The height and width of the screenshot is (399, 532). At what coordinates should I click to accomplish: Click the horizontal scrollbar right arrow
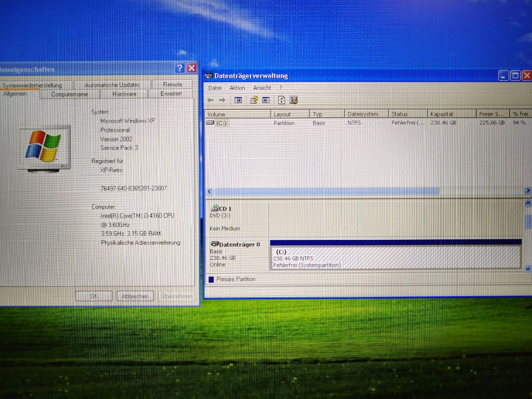(528, 191)
